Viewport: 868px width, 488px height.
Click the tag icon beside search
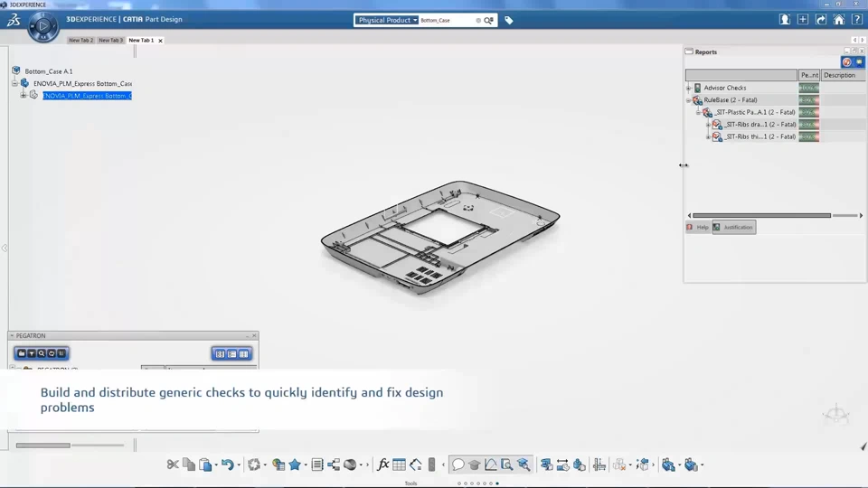(509, 21)
